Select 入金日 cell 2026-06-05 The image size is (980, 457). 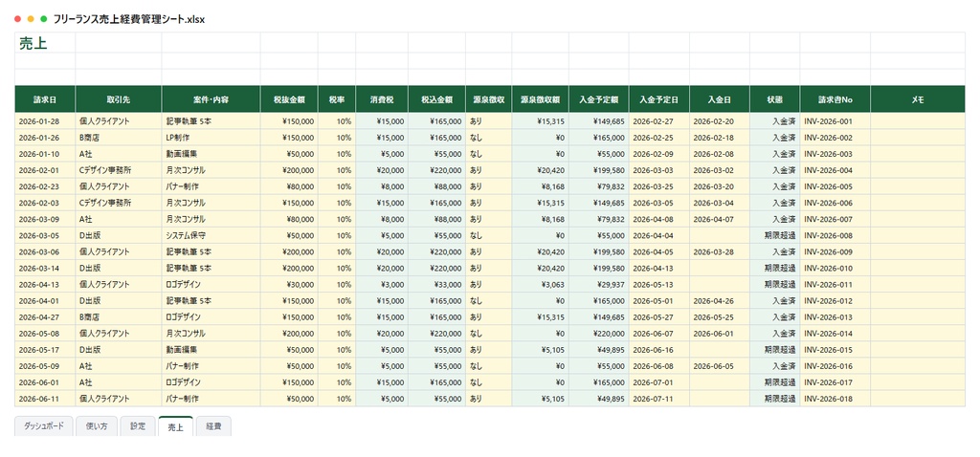(x=720, y=365)
